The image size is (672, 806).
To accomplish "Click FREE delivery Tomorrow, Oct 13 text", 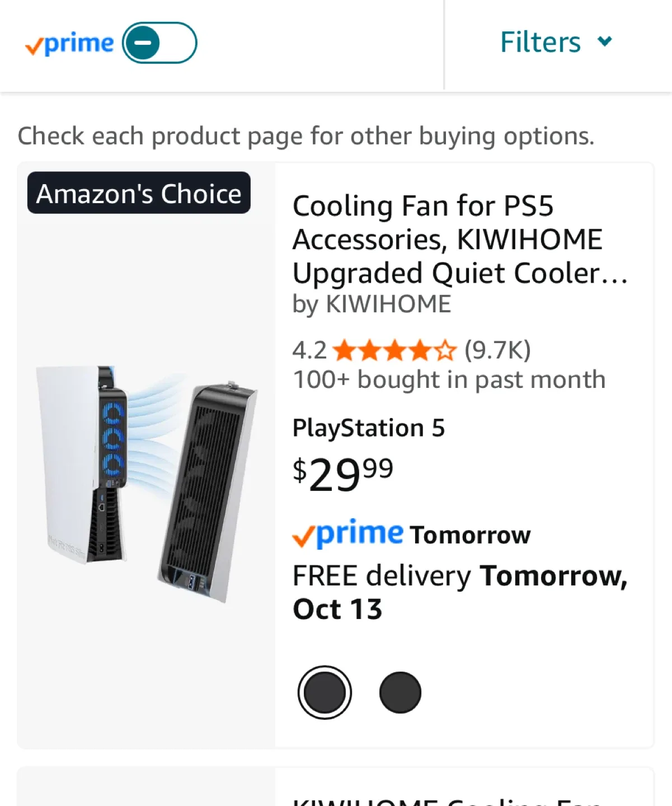I will [459, 592].
